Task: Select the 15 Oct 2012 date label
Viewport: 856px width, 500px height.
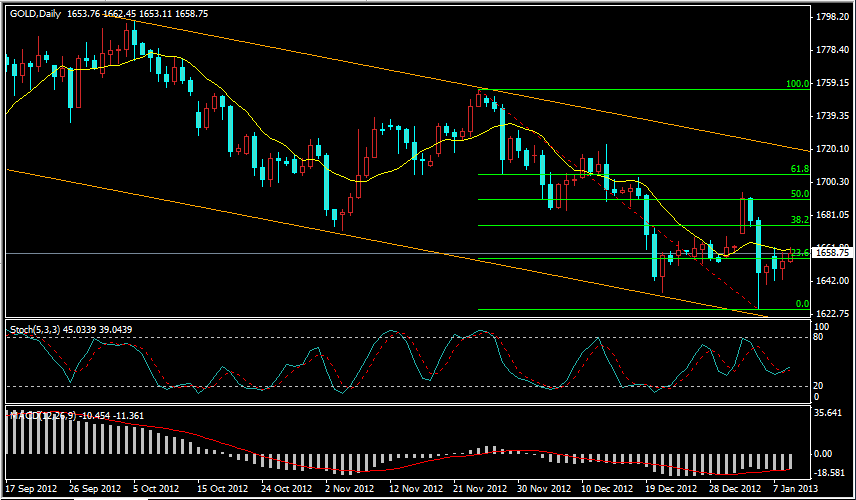Action: [x=223, y=487]
